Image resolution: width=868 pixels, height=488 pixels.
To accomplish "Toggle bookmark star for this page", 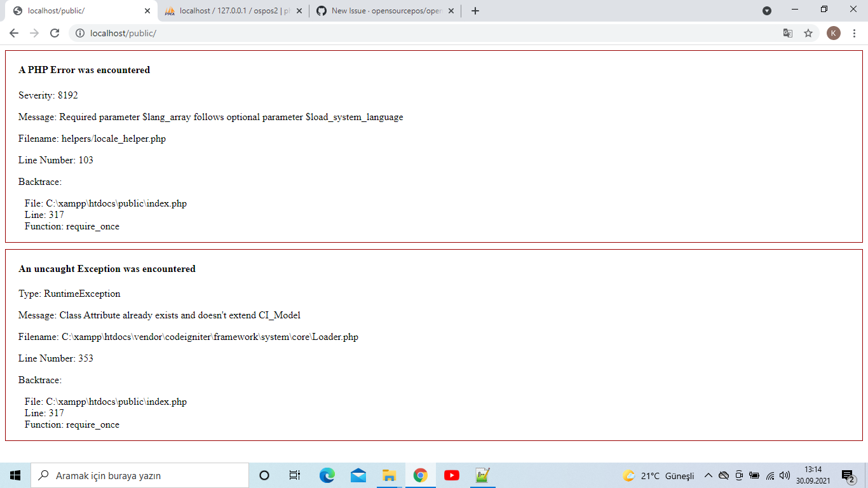I will [808, 33].
